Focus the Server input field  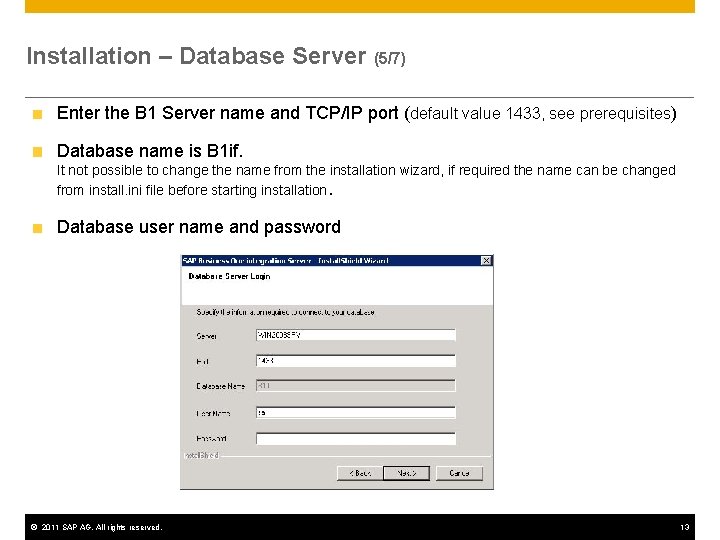(x=356, y=335)
